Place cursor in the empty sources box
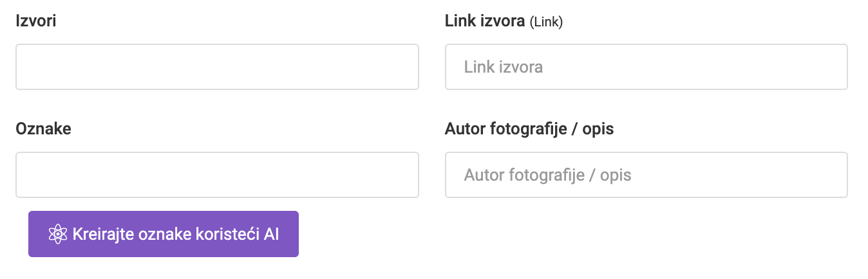 click(217, 67)
